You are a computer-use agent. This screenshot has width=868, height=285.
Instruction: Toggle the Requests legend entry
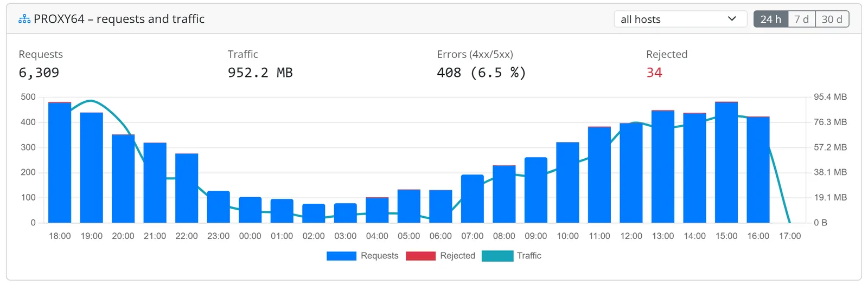coord(362,256)
